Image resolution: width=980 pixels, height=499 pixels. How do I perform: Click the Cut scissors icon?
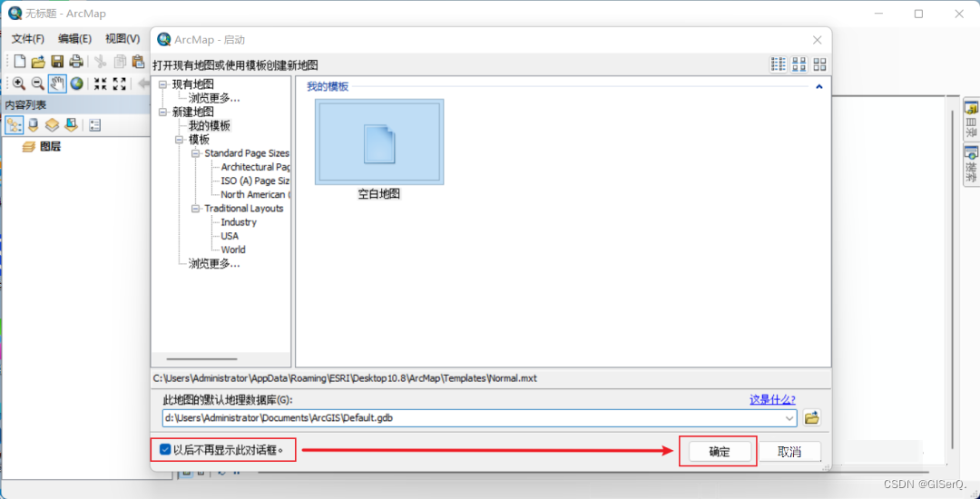pos(100,61)
